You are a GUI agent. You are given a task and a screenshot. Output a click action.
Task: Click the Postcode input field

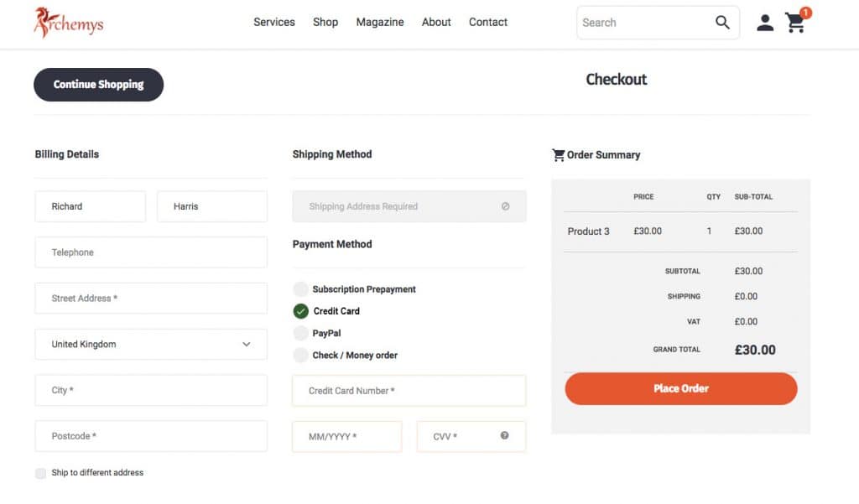[151, 436]
